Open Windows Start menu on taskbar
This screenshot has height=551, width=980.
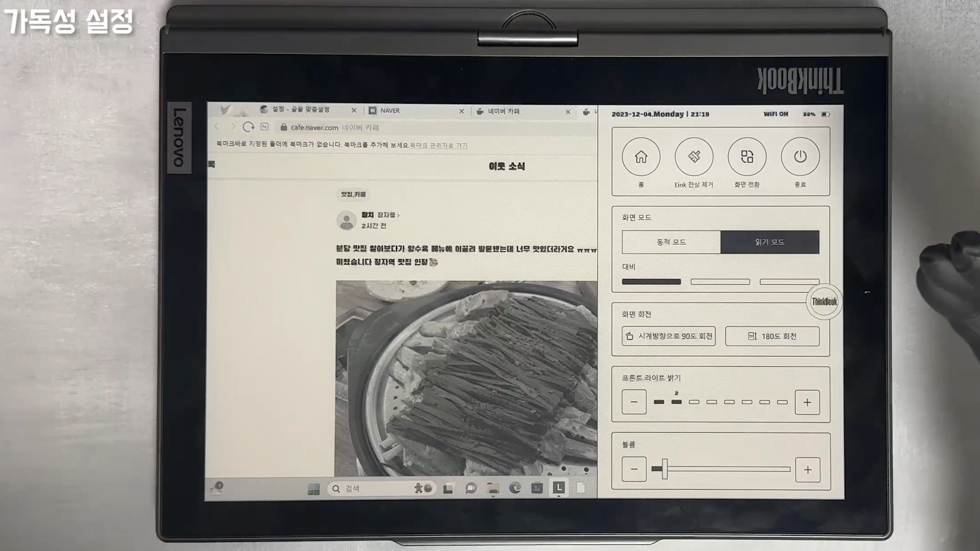pyautogui.click(x=313, y=489)
